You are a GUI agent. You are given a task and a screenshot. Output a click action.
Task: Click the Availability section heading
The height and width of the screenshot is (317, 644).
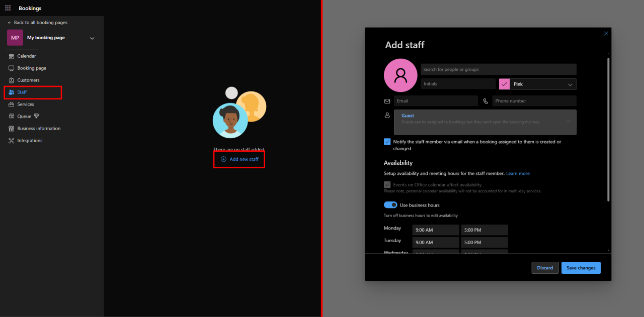[398, 163]
